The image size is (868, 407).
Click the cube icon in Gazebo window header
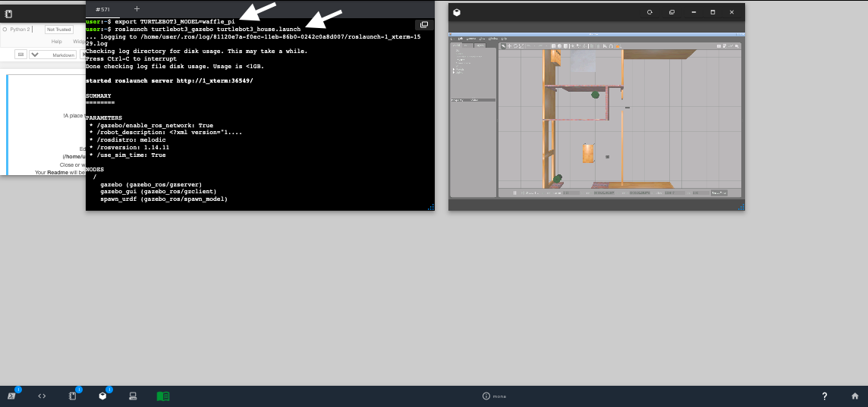[457, 12]
